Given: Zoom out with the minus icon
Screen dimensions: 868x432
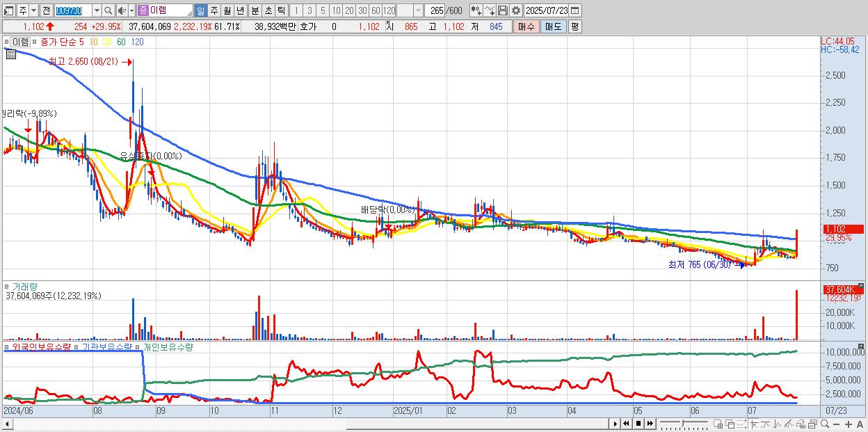Looking at the screenshot, I should click(x=836, y=424).
